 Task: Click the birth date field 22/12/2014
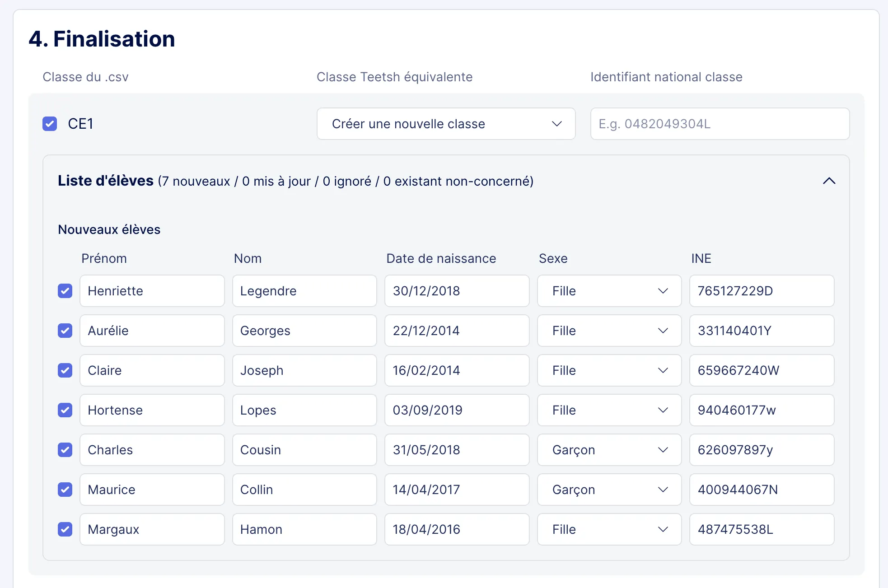[x=457, y=331]
